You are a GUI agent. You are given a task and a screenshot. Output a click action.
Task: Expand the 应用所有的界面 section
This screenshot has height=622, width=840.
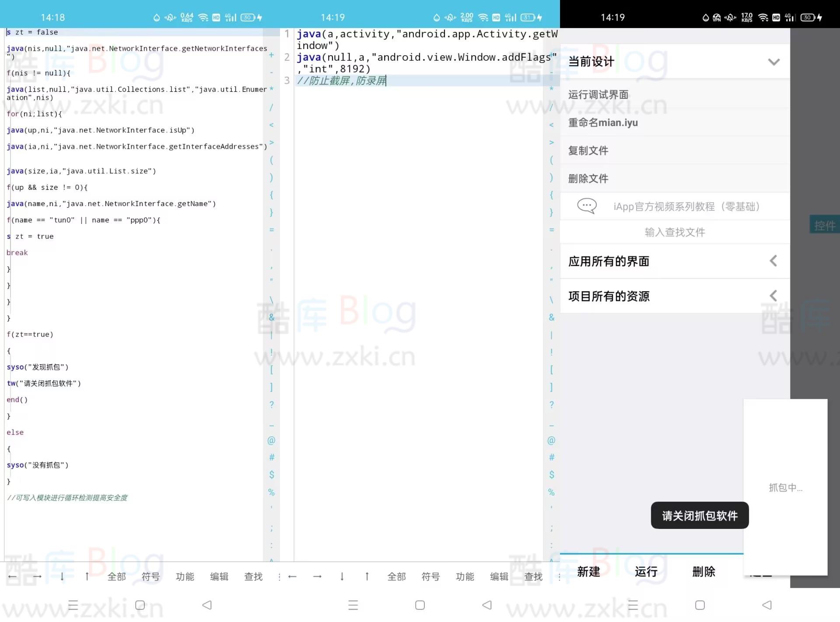[773, 261]
